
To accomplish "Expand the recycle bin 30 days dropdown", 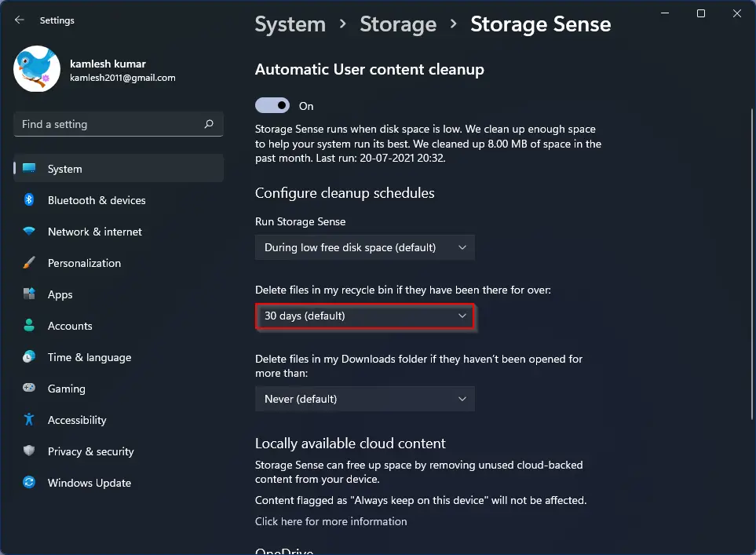I will (x=365, y=316).
